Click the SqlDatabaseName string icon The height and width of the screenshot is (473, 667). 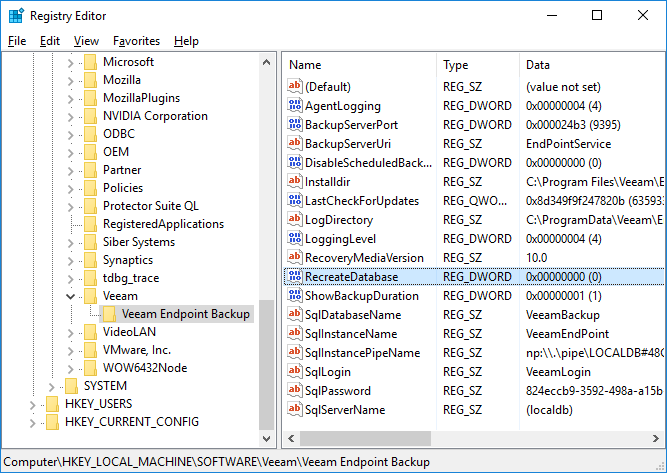(295, 315)
